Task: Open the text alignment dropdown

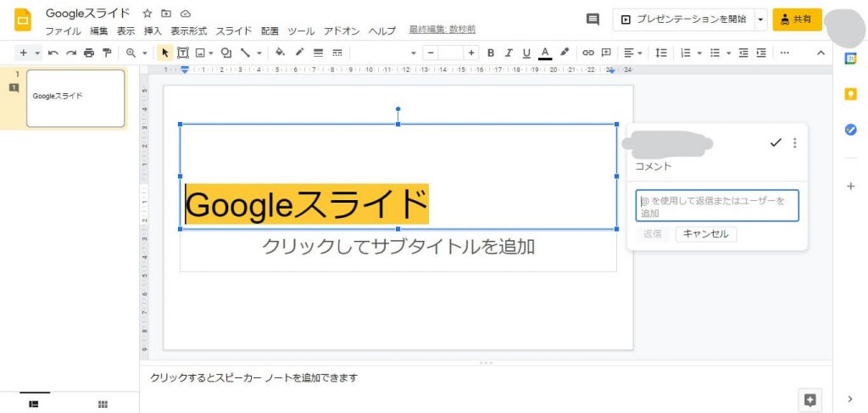Action: [x=632, y=53]
